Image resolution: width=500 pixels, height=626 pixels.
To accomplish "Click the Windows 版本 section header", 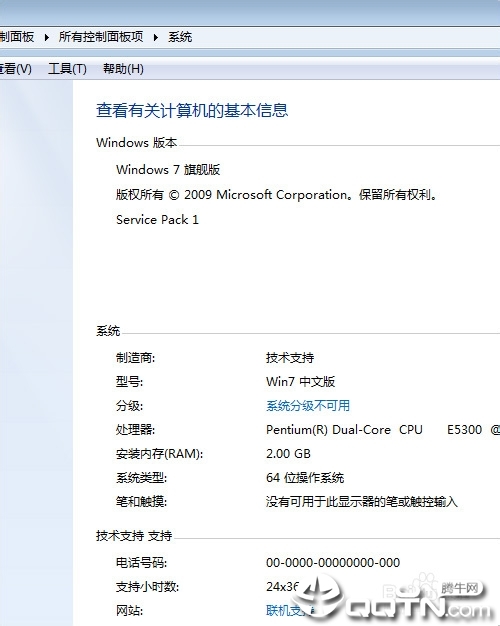I will click(x=136, y=143).
